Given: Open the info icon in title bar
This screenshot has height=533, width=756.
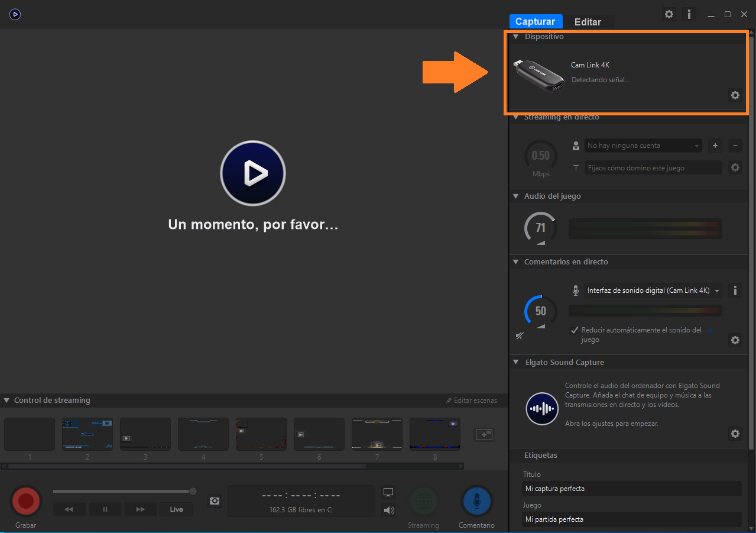Looking at the screenshot, I should point(689,14).
